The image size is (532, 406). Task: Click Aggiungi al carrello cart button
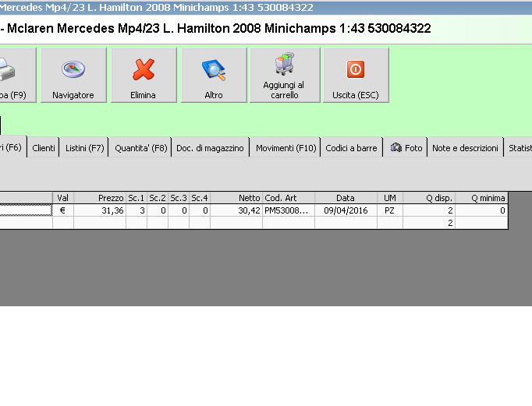point(285,76)
